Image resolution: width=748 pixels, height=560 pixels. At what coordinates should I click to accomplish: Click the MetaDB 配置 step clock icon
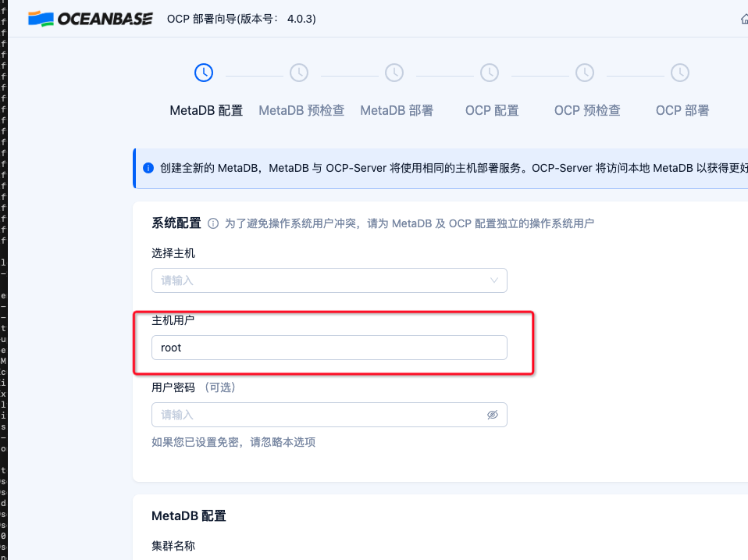pos(204,73)
